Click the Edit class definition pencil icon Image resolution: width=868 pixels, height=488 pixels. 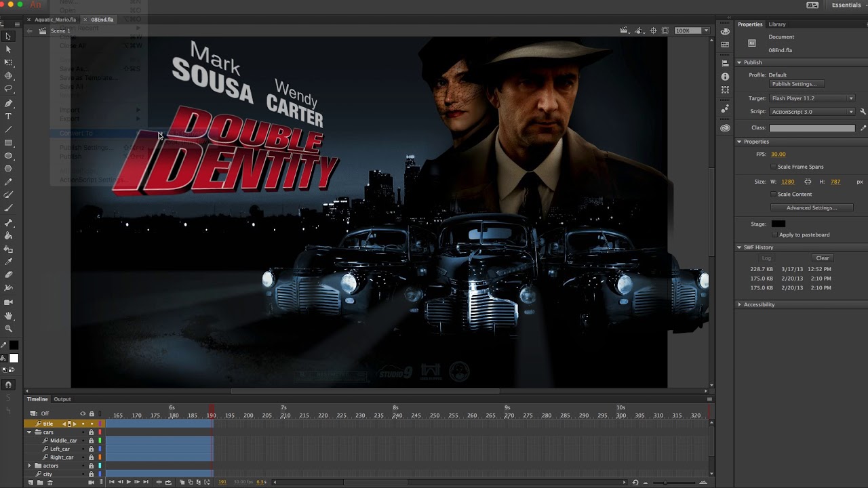point(863,127)
